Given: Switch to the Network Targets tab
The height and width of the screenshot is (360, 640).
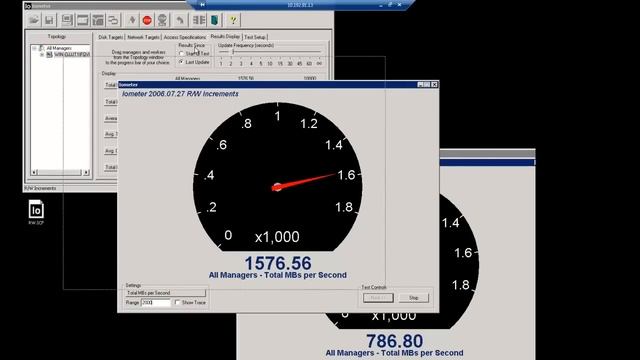Looking at the screenshot, I should (143, 37).
